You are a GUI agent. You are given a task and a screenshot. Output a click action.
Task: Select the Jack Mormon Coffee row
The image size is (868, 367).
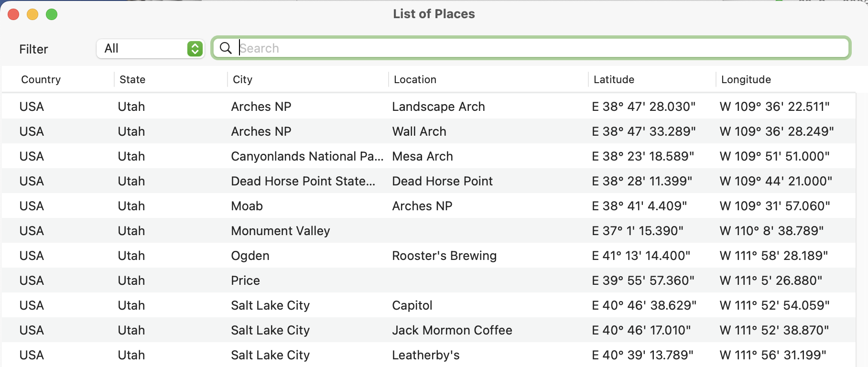point(429,330)
